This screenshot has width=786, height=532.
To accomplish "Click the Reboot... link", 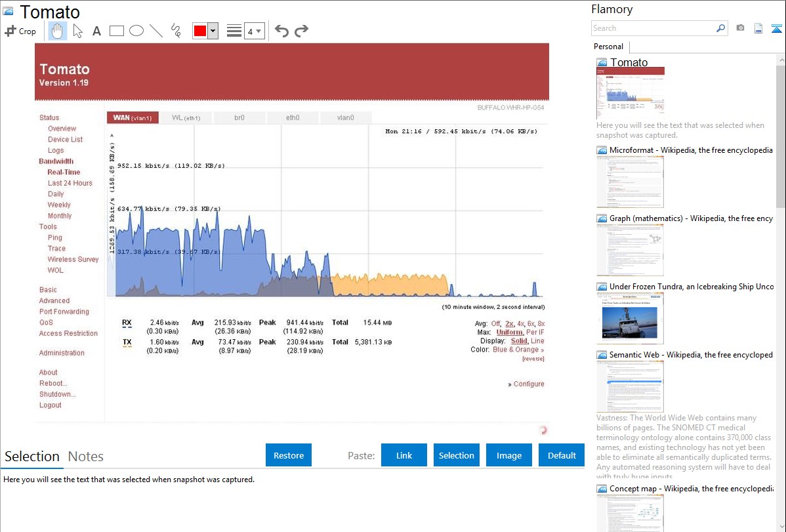I will point(53,384).
